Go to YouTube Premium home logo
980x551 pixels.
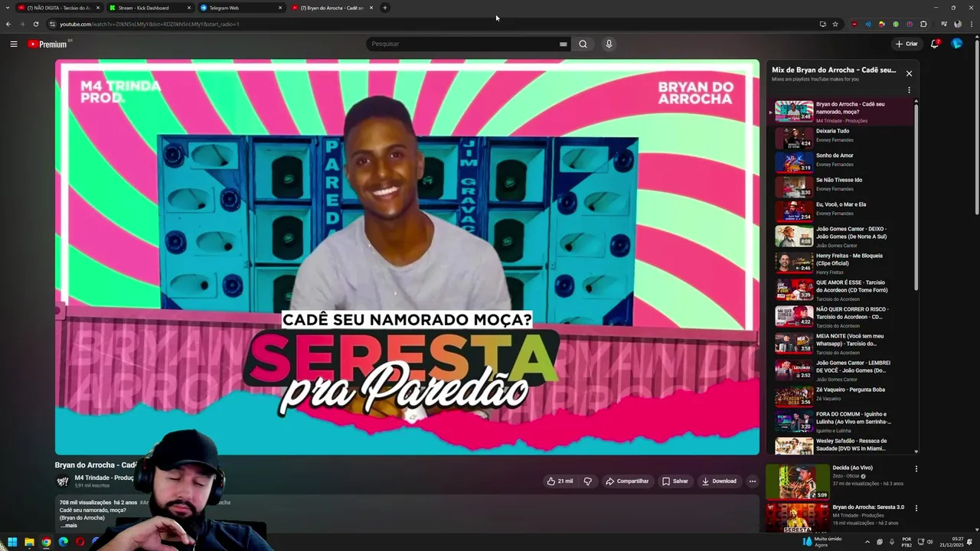point(49,44)
